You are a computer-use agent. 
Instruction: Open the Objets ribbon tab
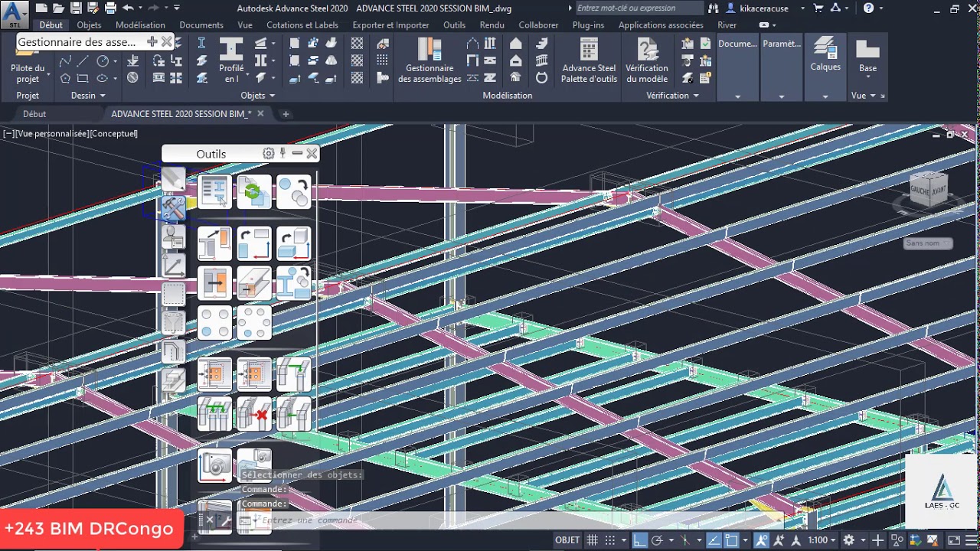click(89, 25)
